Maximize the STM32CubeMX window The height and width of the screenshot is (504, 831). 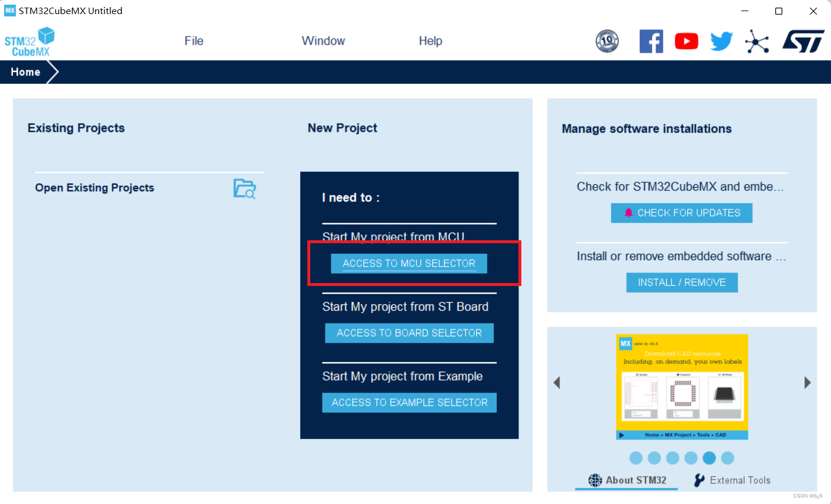pos(779,11)
